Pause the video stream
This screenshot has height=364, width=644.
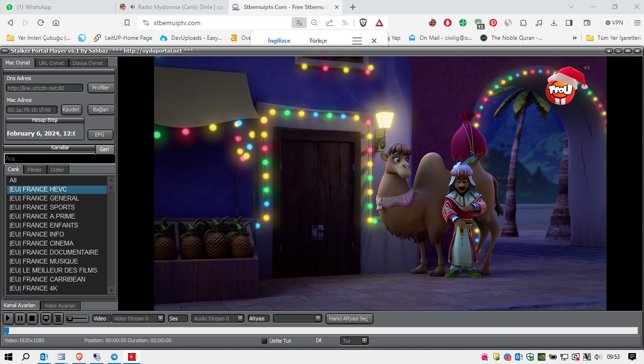coord(20,318)
